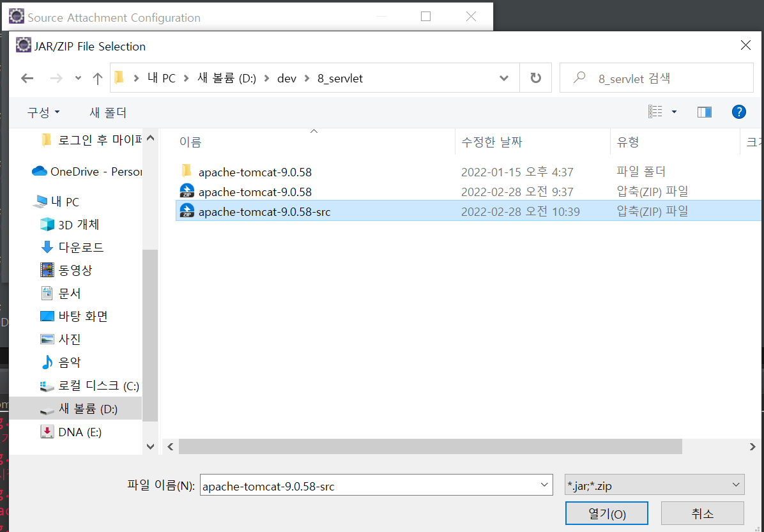This screenshot has height=532, width=764.
Task: Open '3D 개체' in the sidebar
Action: point(69,225)
